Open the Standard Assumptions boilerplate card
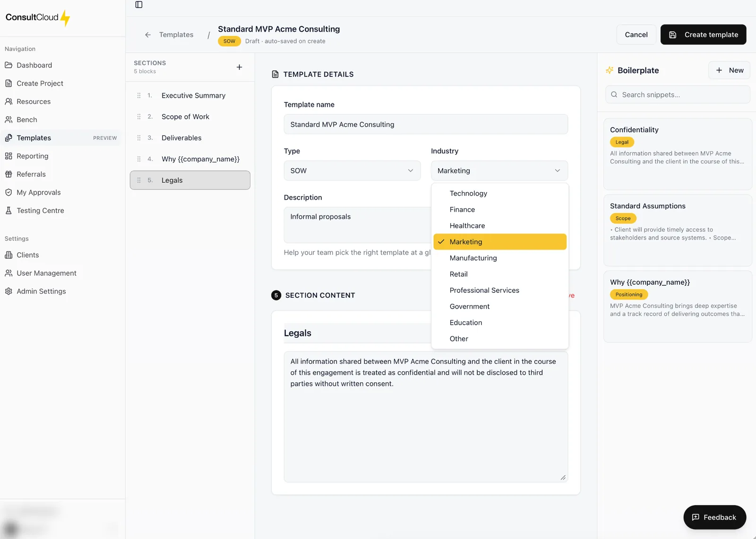The image size is (756, 539). click(x=678, y=231)
